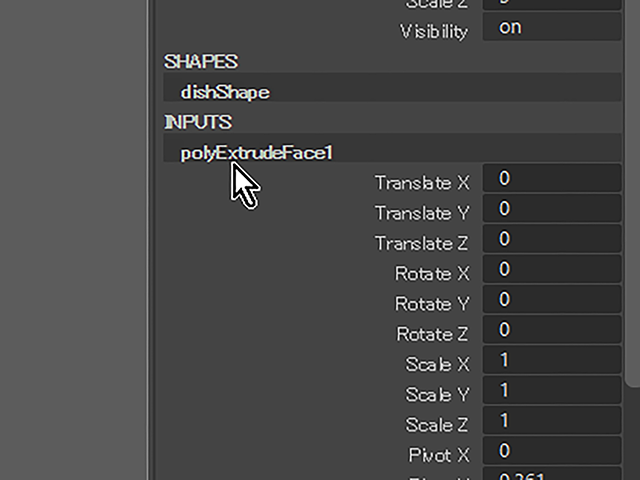Select the Scale X label under polyExtrudeFace1
Screen dimensions: 640x480
(x=437, y=364)
